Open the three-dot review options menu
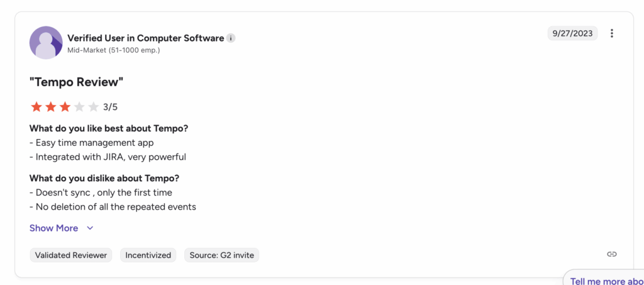This screenshot has height=285, width=644. click(612, 33)
